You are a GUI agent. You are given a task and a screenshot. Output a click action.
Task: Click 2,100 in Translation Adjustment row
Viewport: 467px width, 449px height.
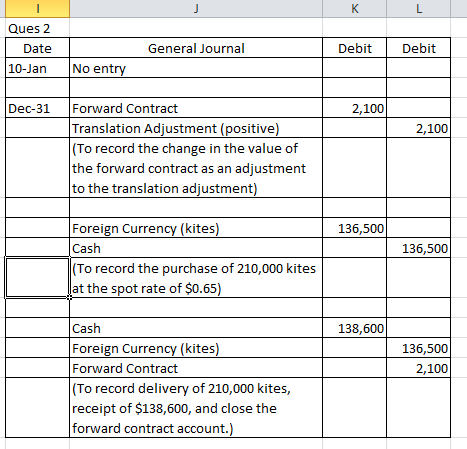click(419, 128)
